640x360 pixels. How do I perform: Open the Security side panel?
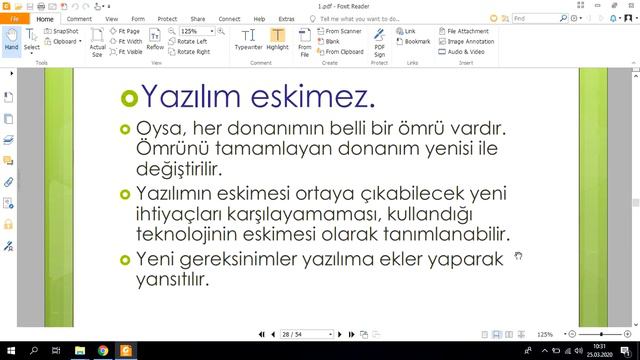pyautogui.click(x=8, y=224)
